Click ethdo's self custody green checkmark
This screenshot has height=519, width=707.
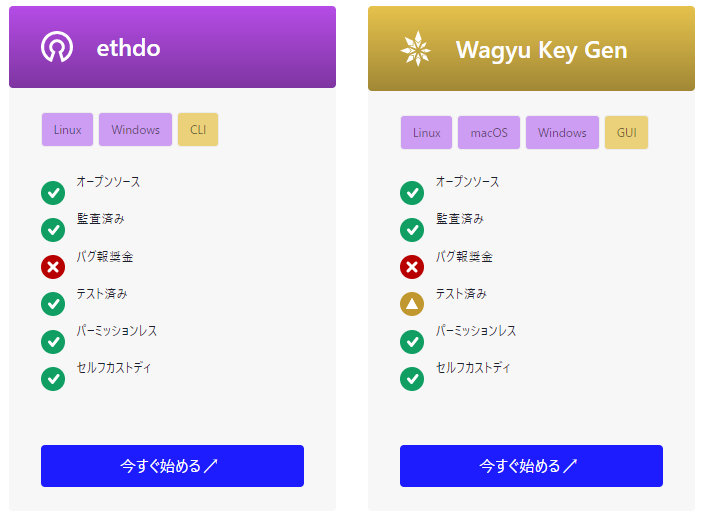tap(53, 379)
